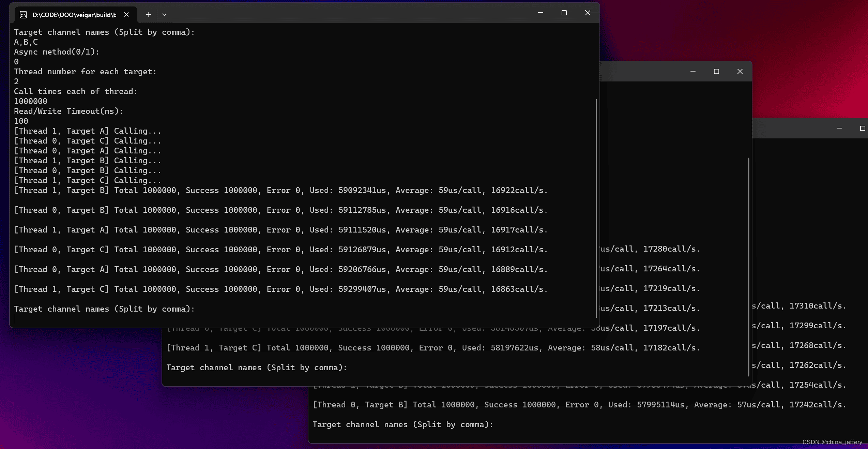Click "[Thread 1, Target C] Calling..." line

[88, 180]
